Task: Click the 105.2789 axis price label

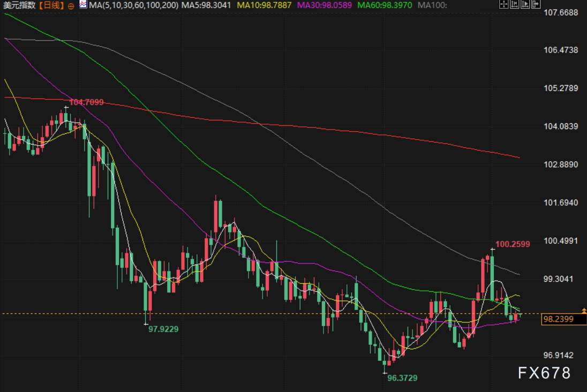Action: coord(561,88)
